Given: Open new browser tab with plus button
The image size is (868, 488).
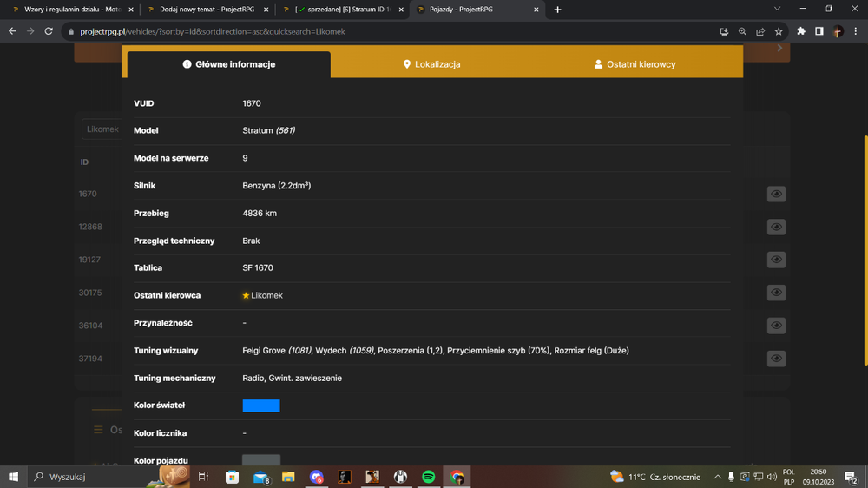Looking at the screenshot, I should pos(557,10).
